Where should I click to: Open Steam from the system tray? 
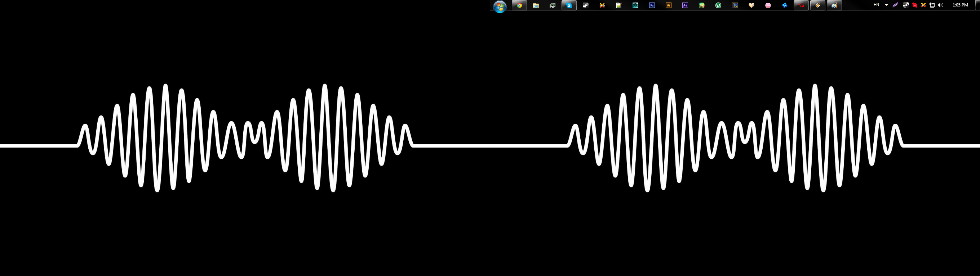(x=906, y=5)
